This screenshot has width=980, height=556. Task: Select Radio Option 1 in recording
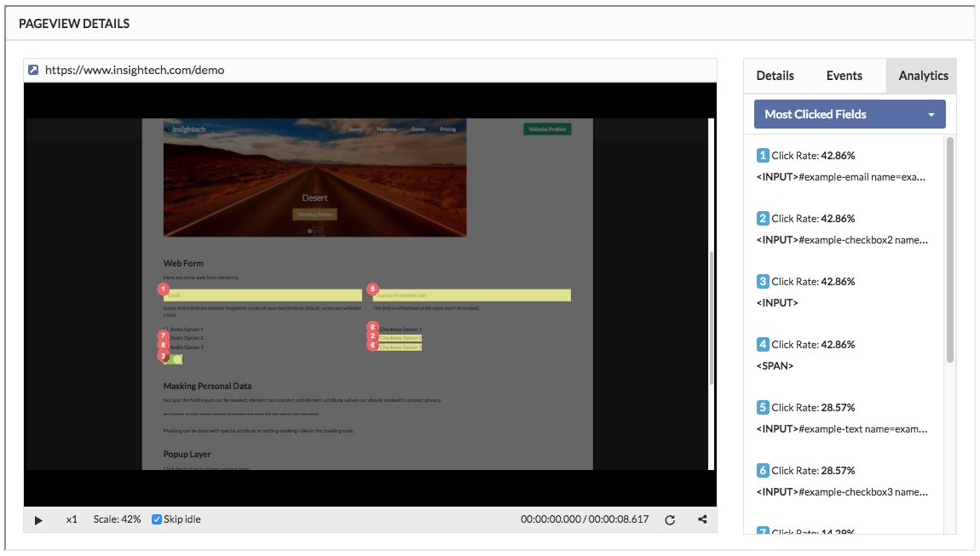[x=187, y=330]
